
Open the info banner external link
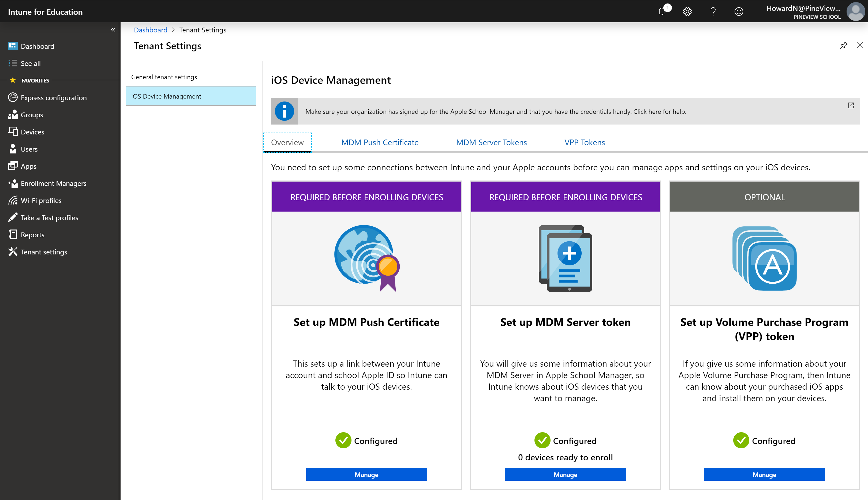851,106
